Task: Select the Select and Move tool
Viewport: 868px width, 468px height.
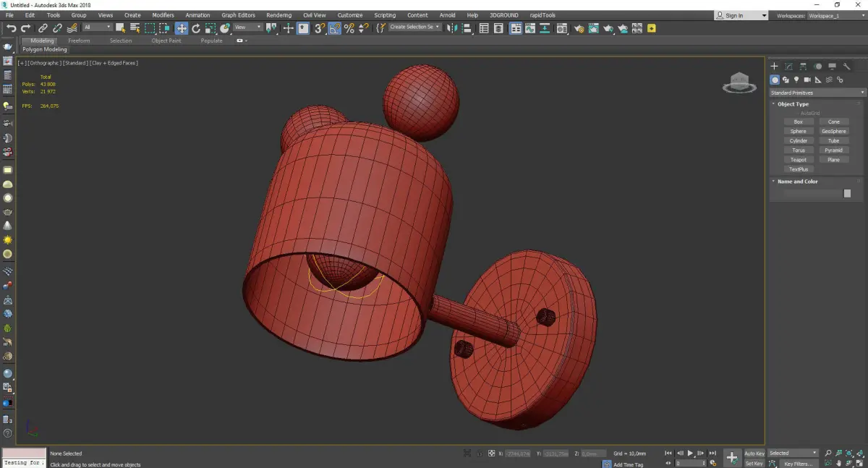Action: (x=181, y=28)
